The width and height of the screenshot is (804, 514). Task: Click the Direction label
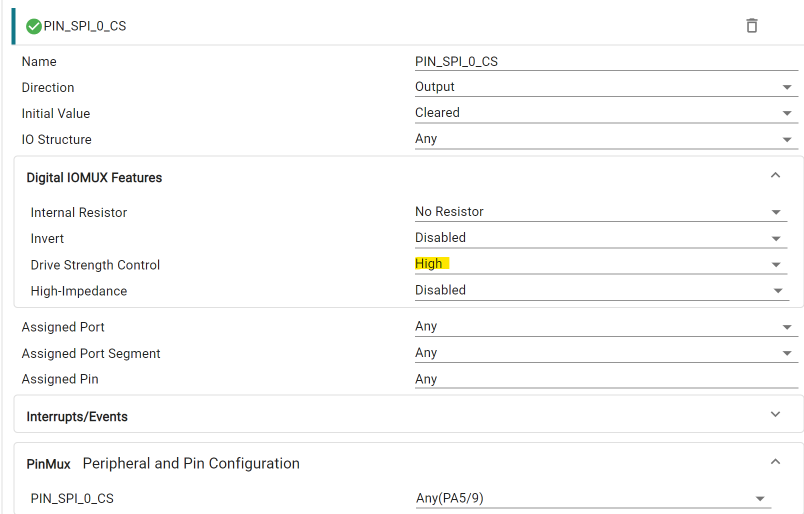click(x=48, y=88)
